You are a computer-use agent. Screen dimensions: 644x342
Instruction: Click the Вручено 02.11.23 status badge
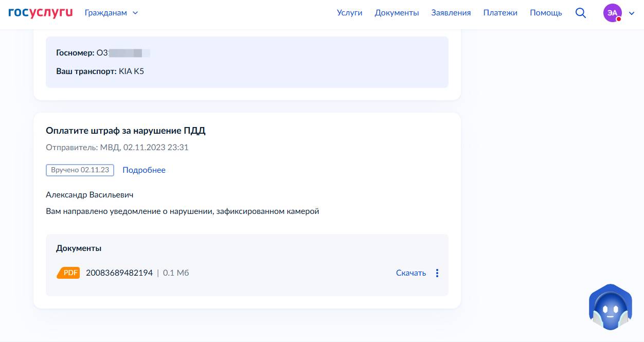point(80,170)
